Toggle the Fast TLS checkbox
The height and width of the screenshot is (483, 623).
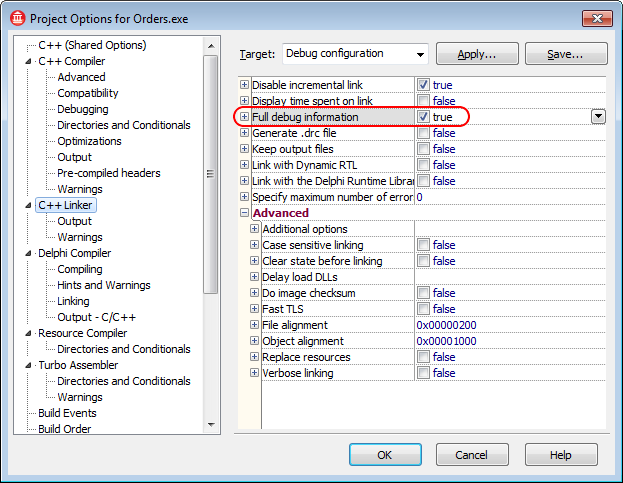coord(424,309)
